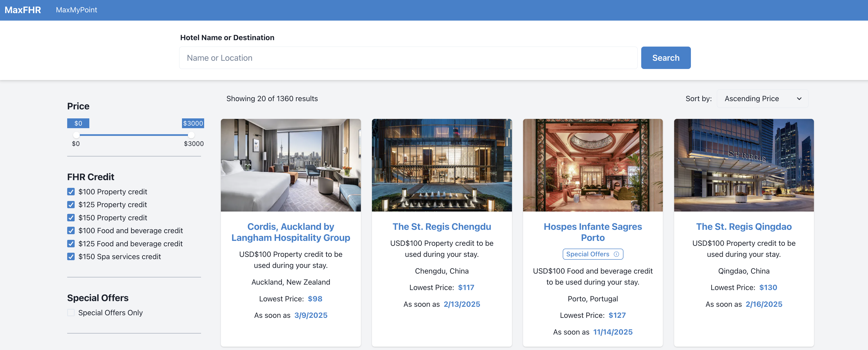Open The St. Regis Qingdao title link
Image resolution: width=868 pixels, height=350 pixels.
744,227
